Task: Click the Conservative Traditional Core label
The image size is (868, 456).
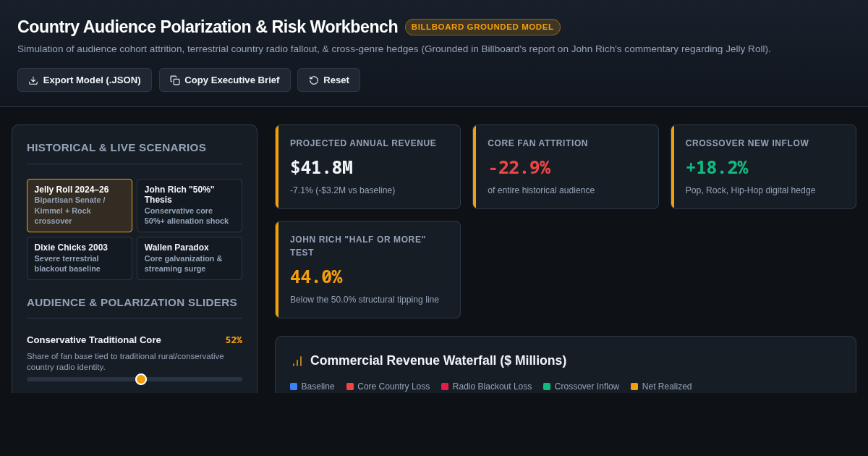Action: click(x=94, y=340)
